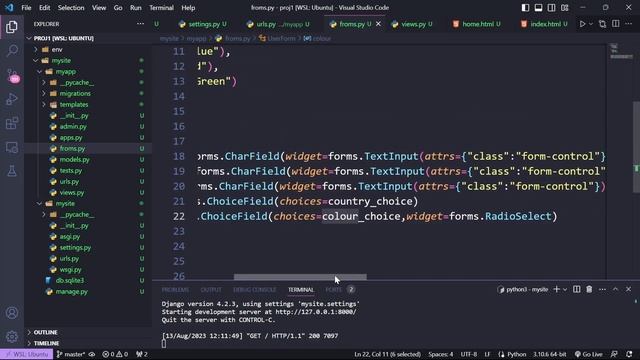Image resolution: width=640 pixels, height=360 pixels.
Task: Open notifications bell in status bar
Action: pyautogui.click(x=629, y=354)
